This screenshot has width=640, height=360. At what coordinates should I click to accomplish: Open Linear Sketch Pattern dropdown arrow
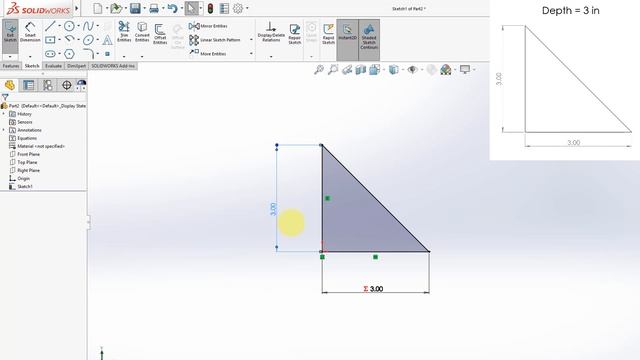[251, 40]
